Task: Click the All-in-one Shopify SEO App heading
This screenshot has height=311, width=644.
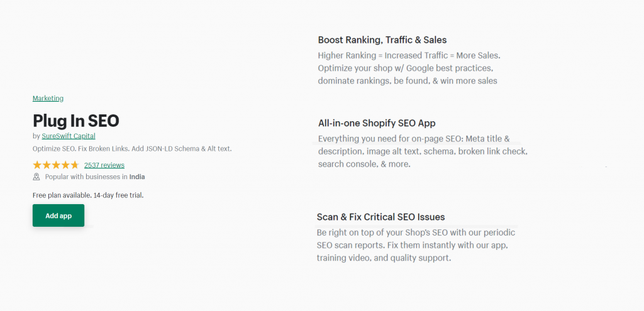Action: tap(377, 123)
